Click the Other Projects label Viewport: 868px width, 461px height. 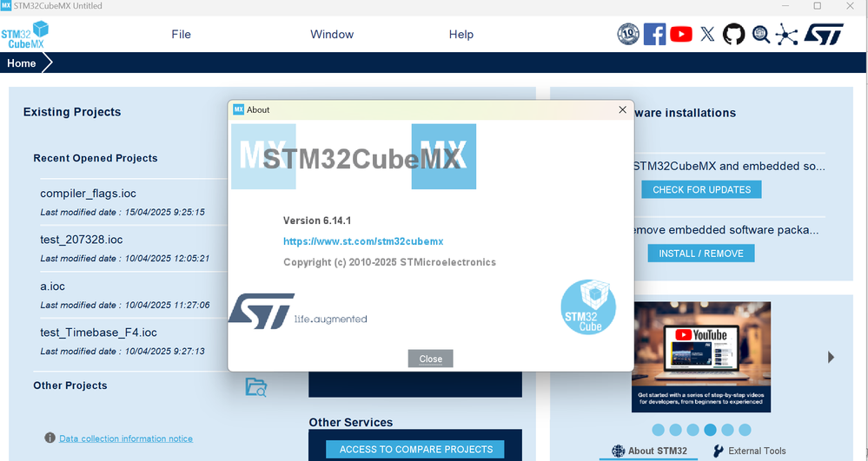click(70, 385)
